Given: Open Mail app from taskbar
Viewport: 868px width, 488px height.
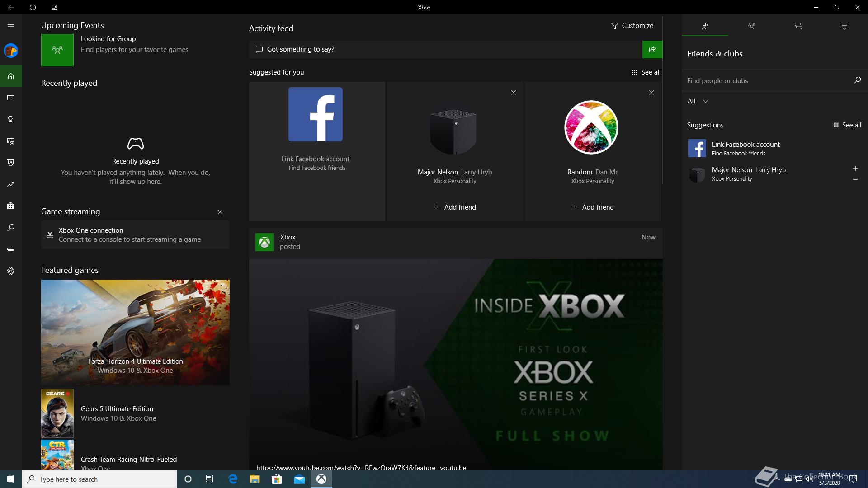Looking at the screenshot, I should (299, 479).
